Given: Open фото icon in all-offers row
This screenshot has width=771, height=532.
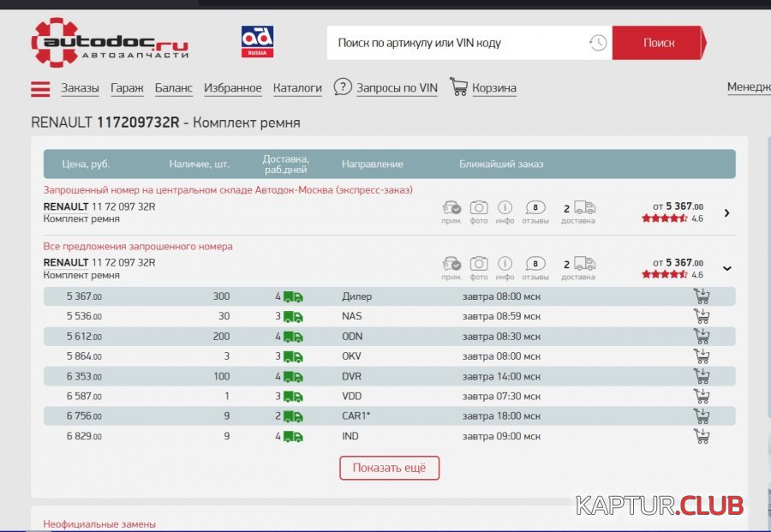Looking at the screenshot, I should 479,264.
